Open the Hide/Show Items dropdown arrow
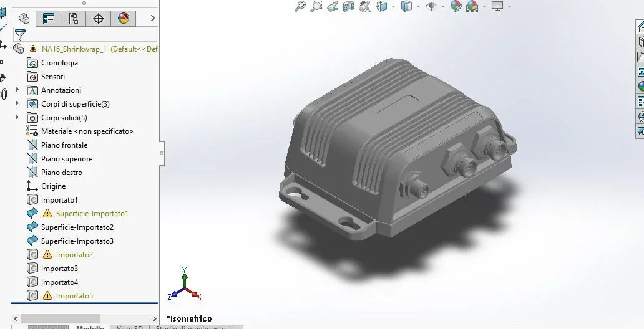Image resolution: width=644 pixels, height=329 pixels. (443, 7)
